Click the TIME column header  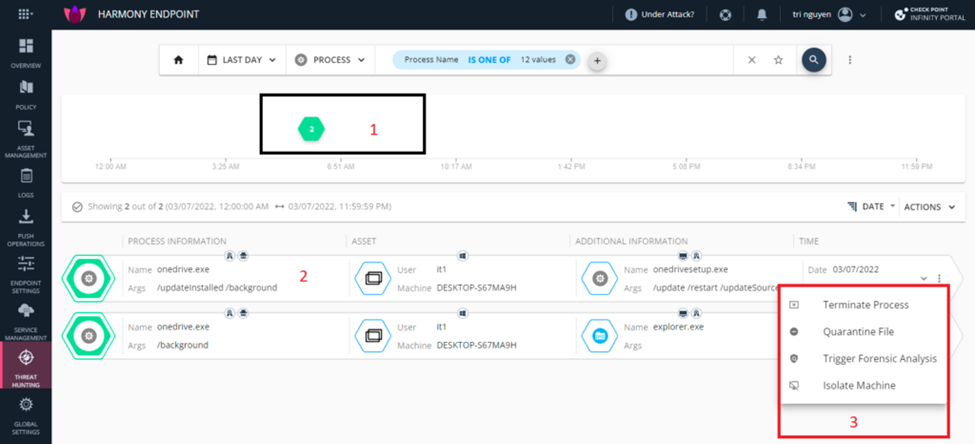tap(808, 241)
